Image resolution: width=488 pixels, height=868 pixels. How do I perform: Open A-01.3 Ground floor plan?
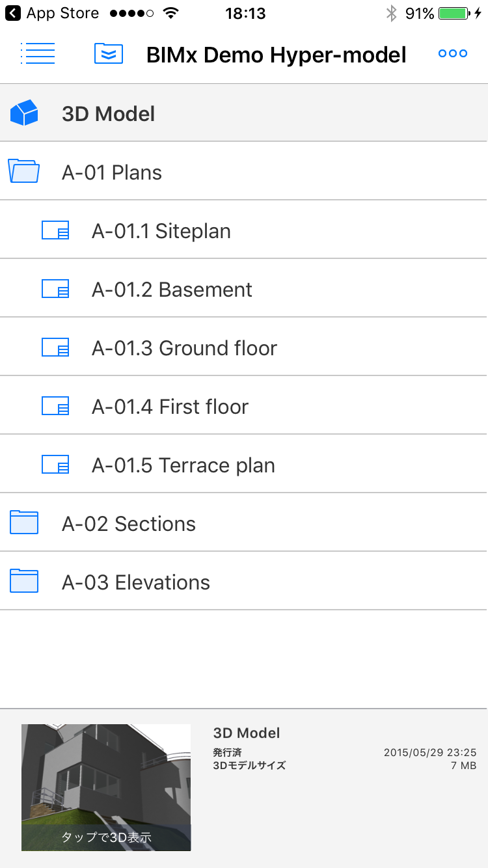[x=244, y=347]
